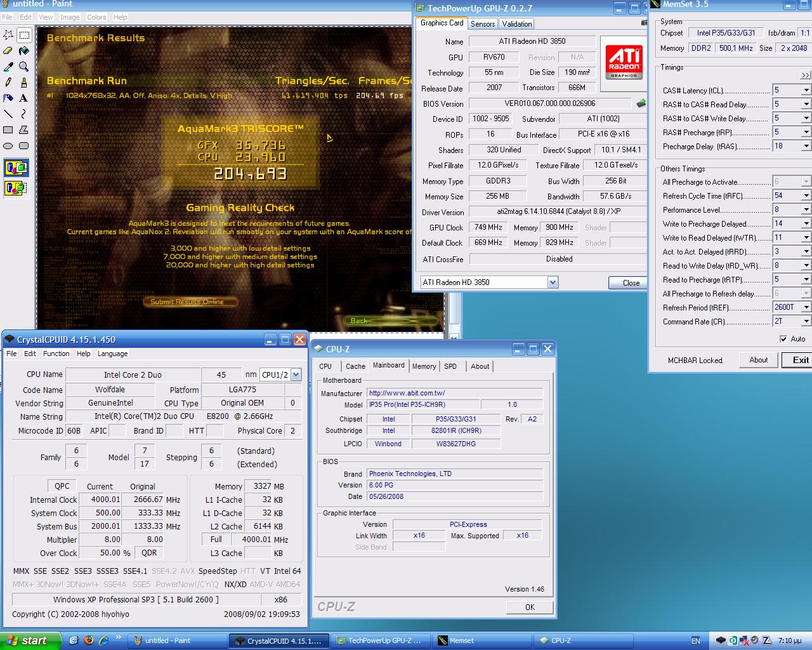Select the Magnifier tool in Paint
The height and width of the screenshot is (650, 812).
click(x=24, y=67)
